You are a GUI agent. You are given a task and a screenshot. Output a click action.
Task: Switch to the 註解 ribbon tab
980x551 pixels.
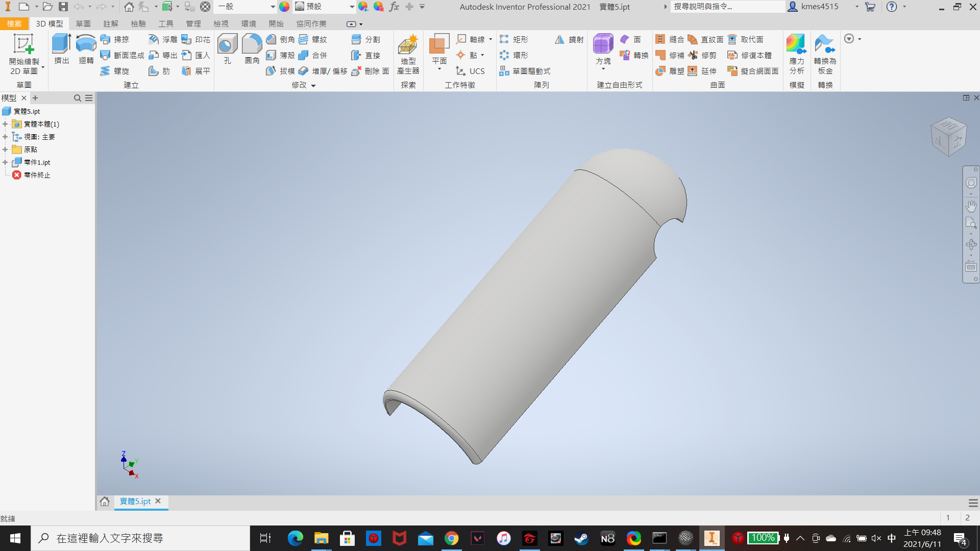[111, 23]
